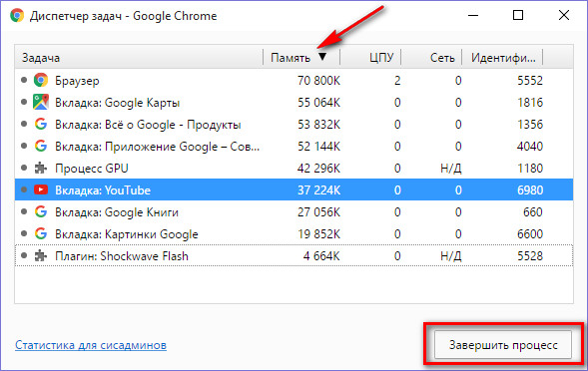Select Вкладка: YouTube row text
This screenshot has height=371, width=588.
(x=103, y=190)
